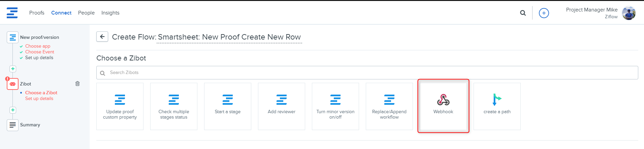Image resolution: width=644 pixels, height=149 pixels.
Task: Click the Choose app link
Action: point(38,46)
